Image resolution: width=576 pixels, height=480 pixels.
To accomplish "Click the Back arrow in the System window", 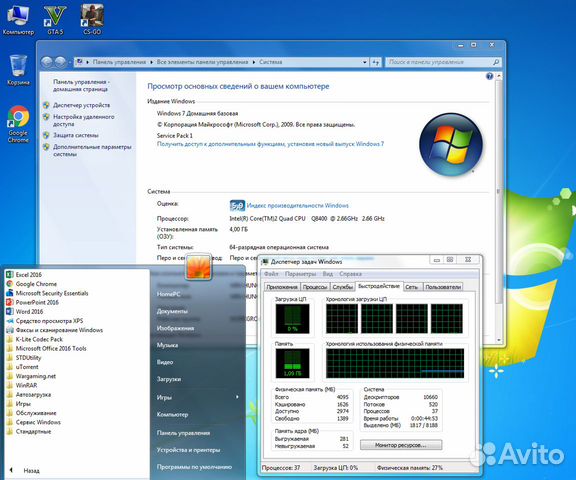I will pyautogui.click(x=47, y=62).
